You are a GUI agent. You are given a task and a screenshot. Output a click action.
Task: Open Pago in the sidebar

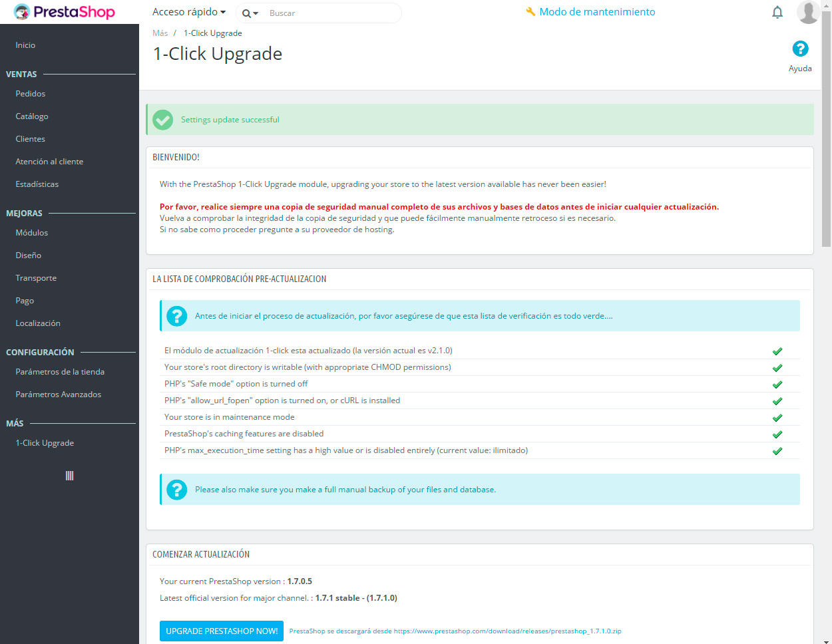pos(25,301)
